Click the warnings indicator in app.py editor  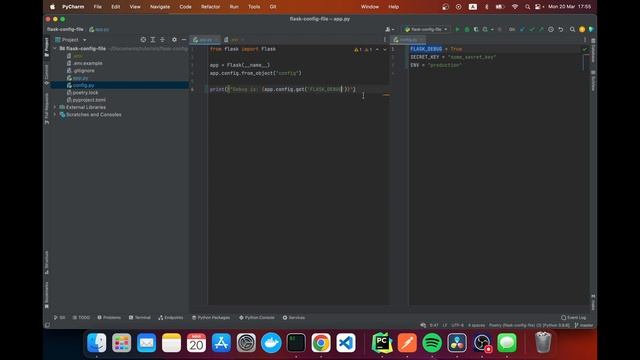point(363,50)
